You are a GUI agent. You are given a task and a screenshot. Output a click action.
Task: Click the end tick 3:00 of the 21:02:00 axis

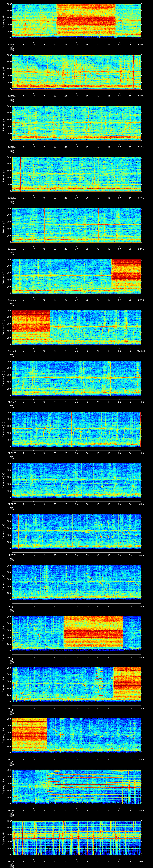click(141, 504)
